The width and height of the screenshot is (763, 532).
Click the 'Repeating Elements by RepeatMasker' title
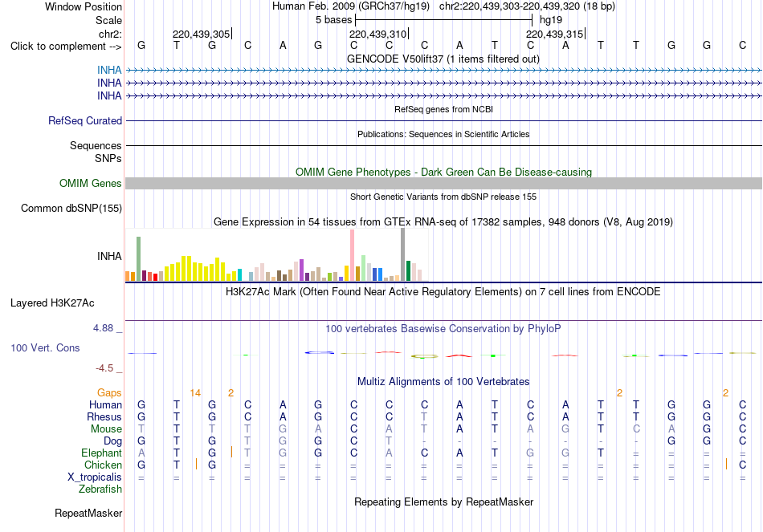[x=444, y=502]
